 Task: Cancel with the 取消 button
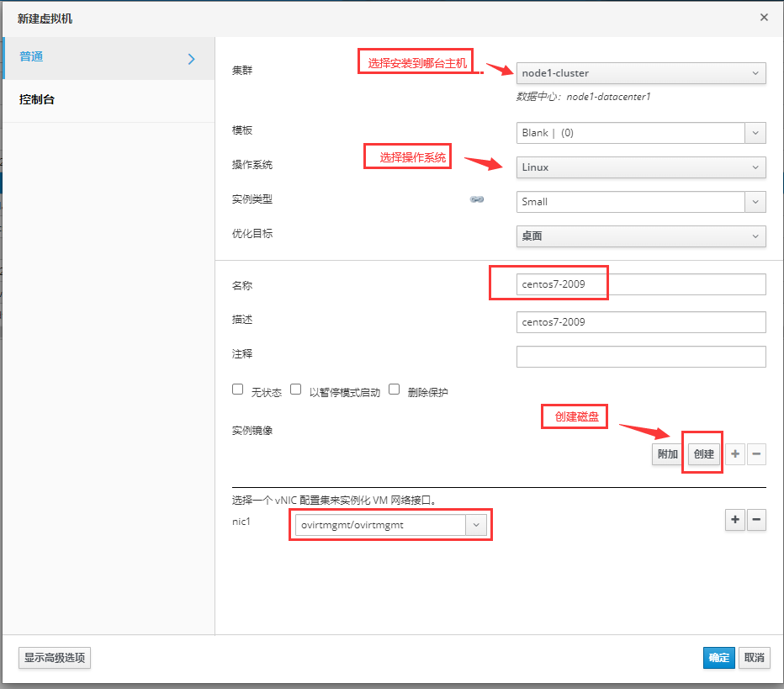click(x=754, y=658)
